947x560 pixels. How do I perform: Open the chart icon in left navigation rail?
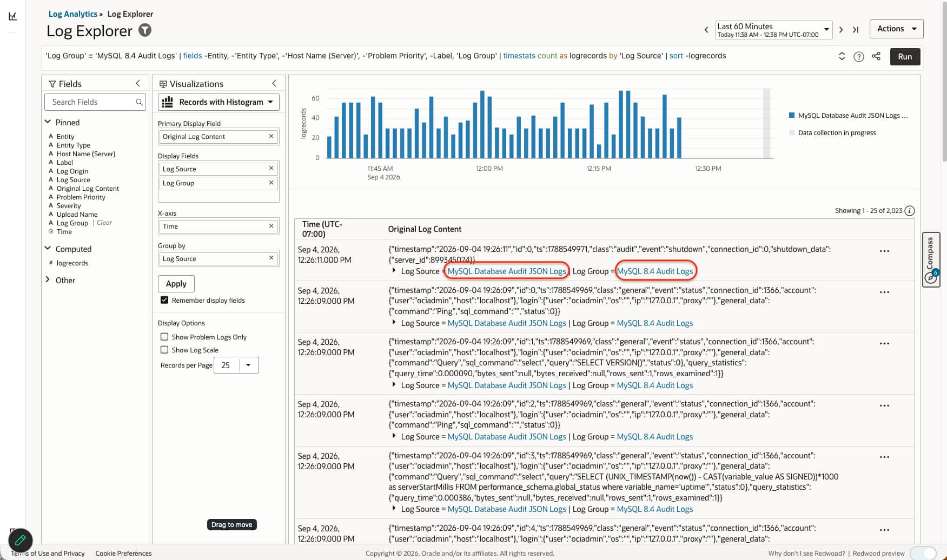(x=13, y=16)
